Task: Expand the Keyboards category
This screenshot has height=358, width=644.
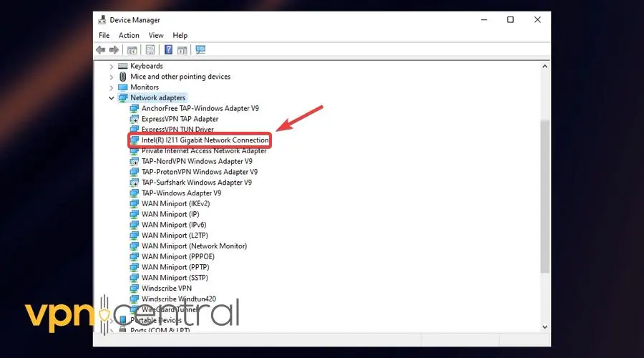Action: click(112, 66)
